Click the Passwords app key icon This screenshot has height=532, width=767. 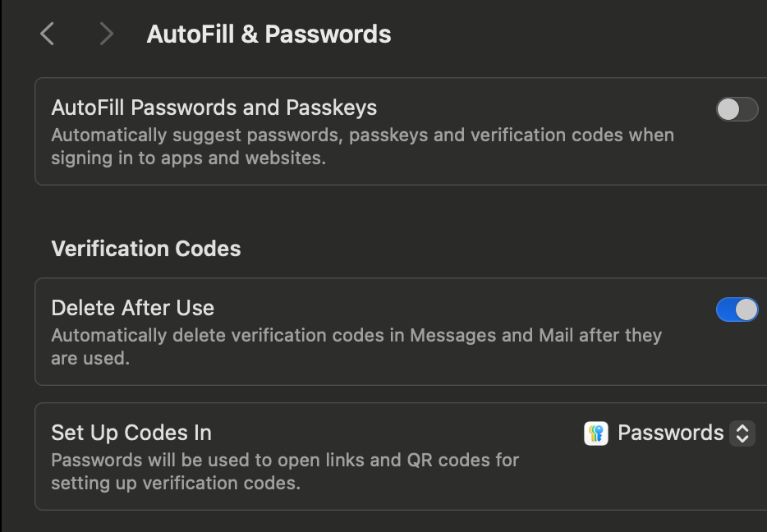tap(596, 433)
